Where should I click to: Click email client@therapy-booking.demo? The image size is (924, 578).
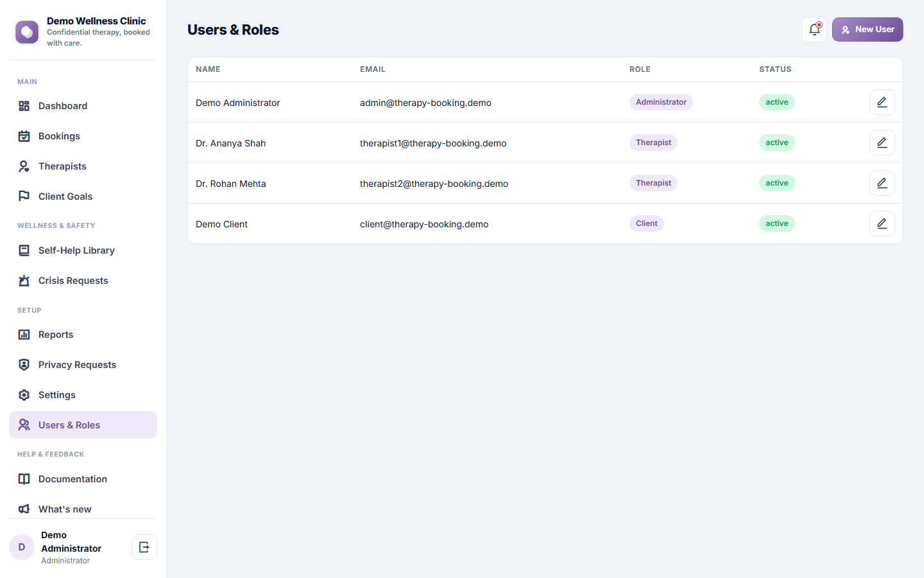point(424,224)
